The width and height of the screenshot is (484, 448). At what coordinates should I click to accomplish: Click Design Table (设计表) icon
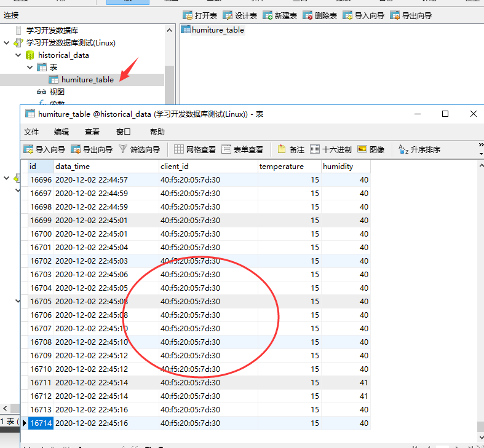(228, 15)
